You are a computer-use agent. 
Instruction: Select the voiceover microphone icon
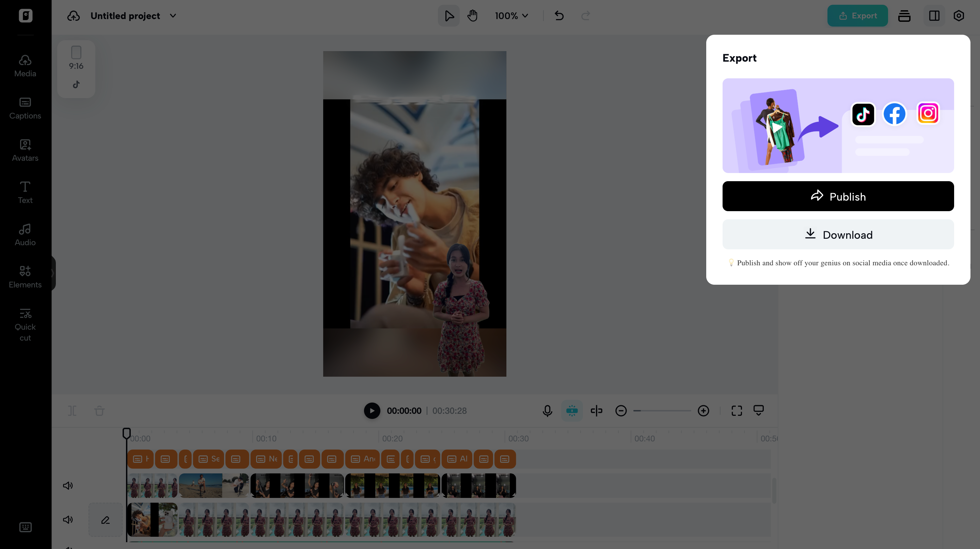547,410
